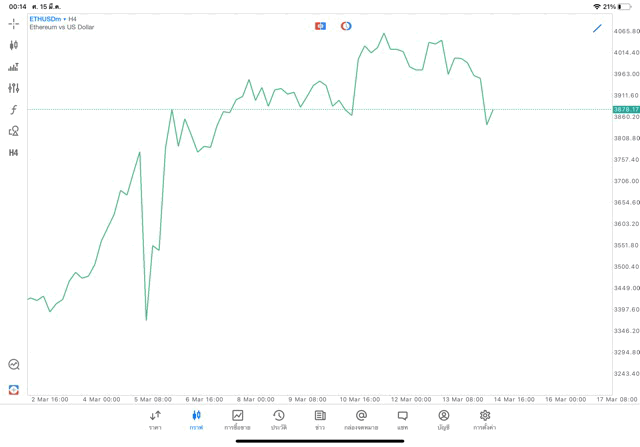The image size is (640, 447).
Task: Open the indicators list icon
Action: click(14, 67)
